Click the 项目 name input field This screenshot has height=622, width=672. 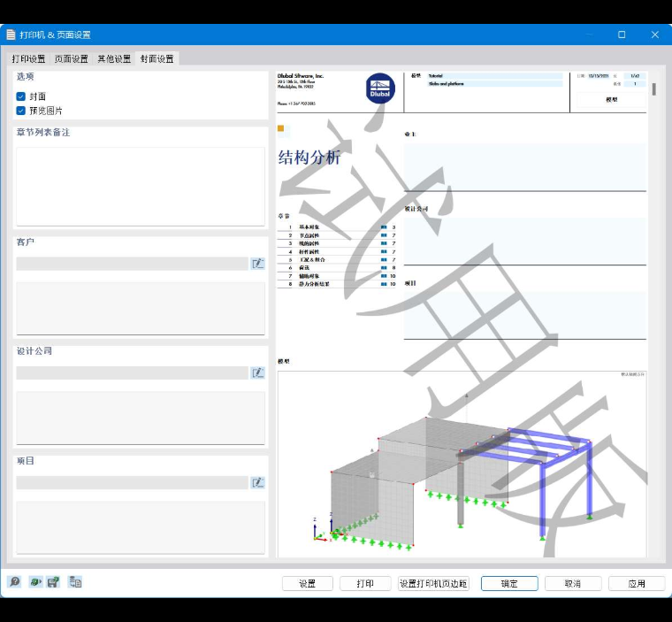(x=132, y=482)
